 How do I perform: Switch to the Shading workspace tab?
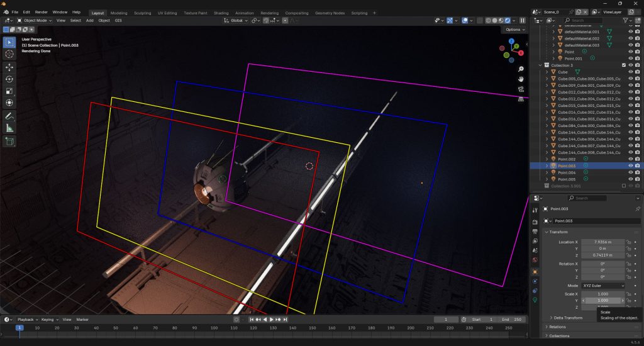[x=221, y=13]
